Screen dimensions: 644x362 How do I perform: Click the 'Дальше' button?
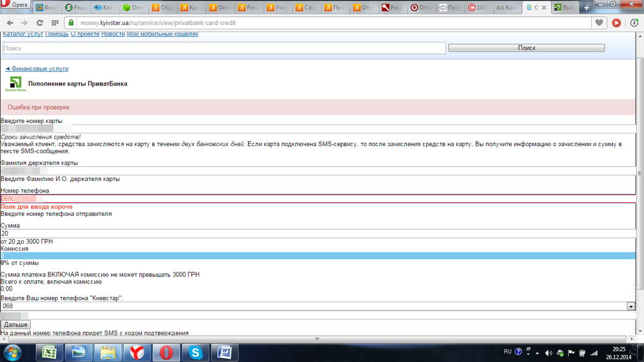click(x=15, y=324)
